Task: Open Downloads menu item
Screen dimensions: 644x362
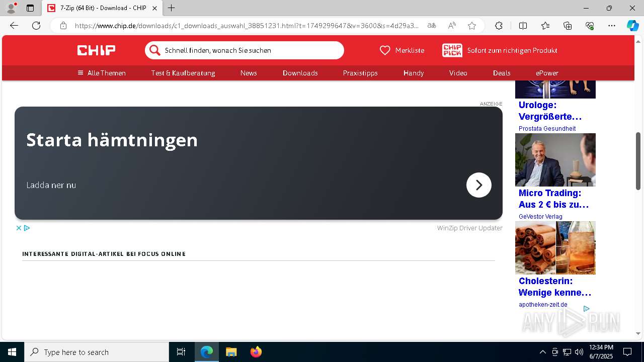Action: pos(300,73)
